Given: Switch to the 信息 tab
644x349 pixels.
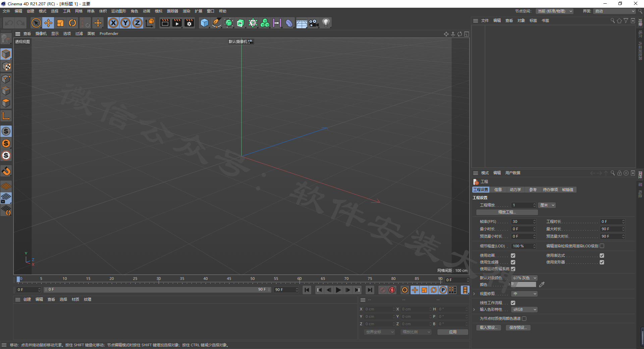Looking at the screenshot, I should [x=498, y=190].
